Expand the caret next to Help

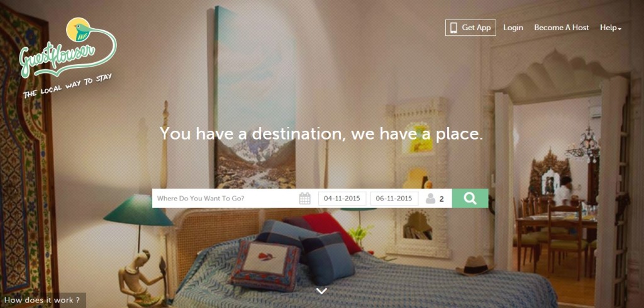[x=619, y=29]
